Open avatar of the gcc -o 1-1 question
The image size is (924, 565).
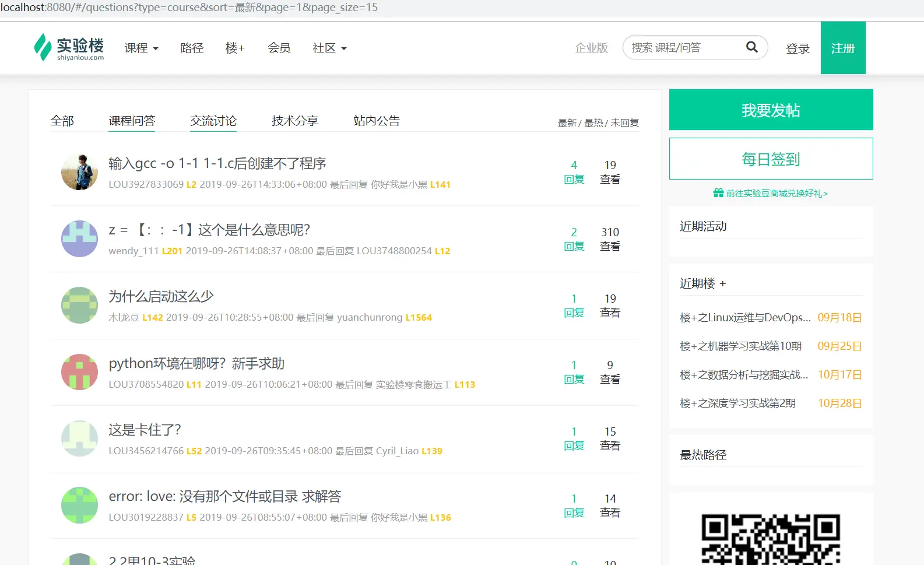click(79, 172)
